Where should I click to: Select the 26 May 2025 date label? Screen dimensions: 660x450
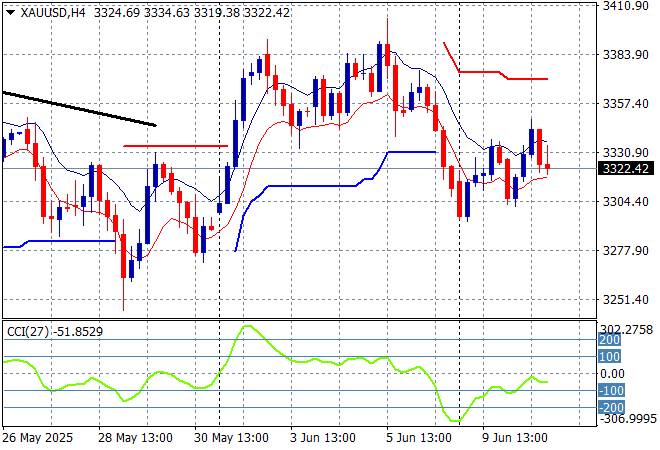tap(37, 438)
